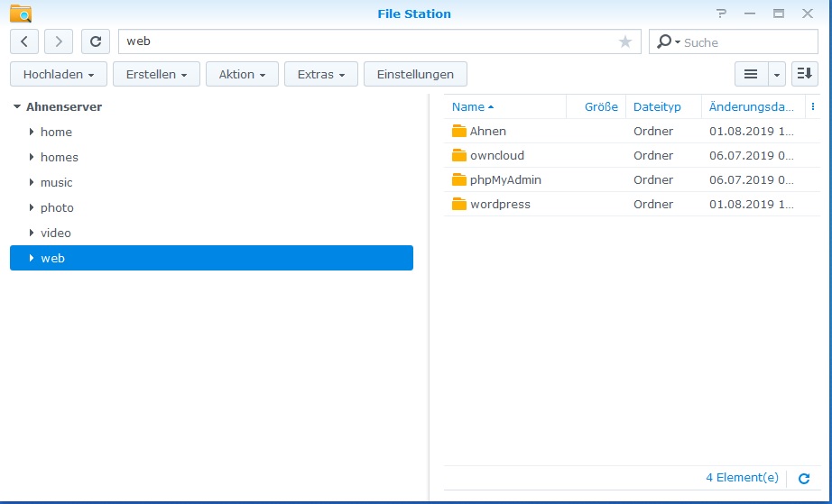The width and height of the screenshot is (832, 504).
Task: Open the help question mark
Action: click(x=721, y=14)
